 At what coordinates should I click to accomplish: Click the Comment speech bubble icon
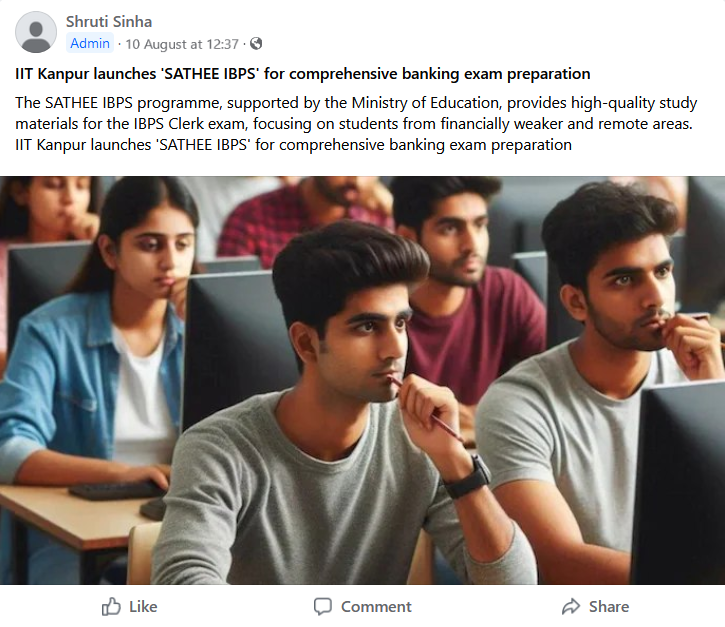point(322,606)
